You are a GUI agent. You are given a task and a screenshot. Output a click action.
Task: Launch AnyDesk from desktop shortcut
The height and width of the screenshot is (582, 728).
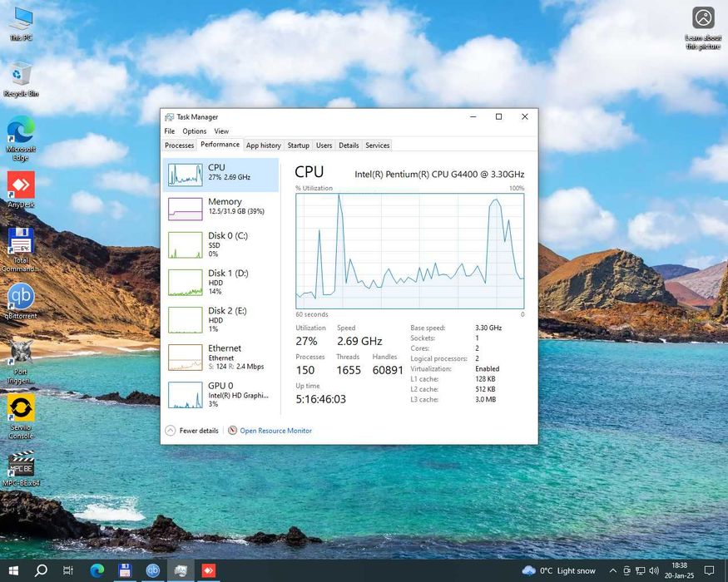coord(21,190)
